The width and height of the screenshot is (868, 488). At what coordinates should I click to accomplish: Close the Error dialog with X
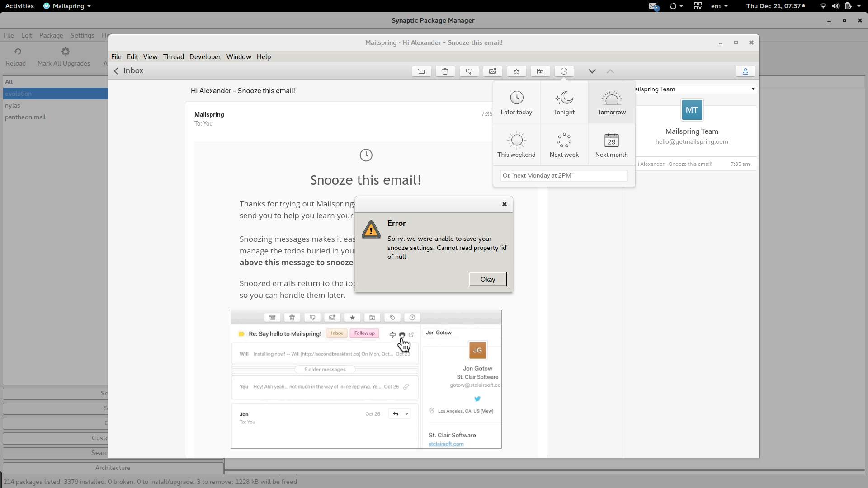(505, 204)
